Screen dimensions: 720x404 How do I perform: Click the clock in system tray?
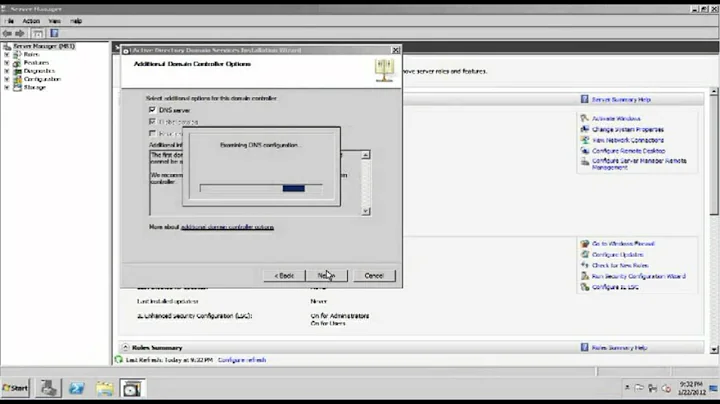692,388
